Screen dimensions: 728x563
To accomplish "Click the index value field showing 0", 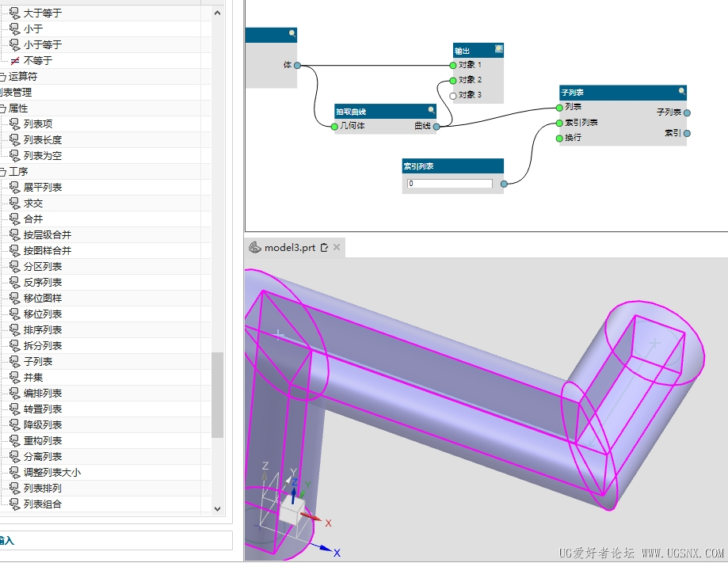I will tap(450, 184).
